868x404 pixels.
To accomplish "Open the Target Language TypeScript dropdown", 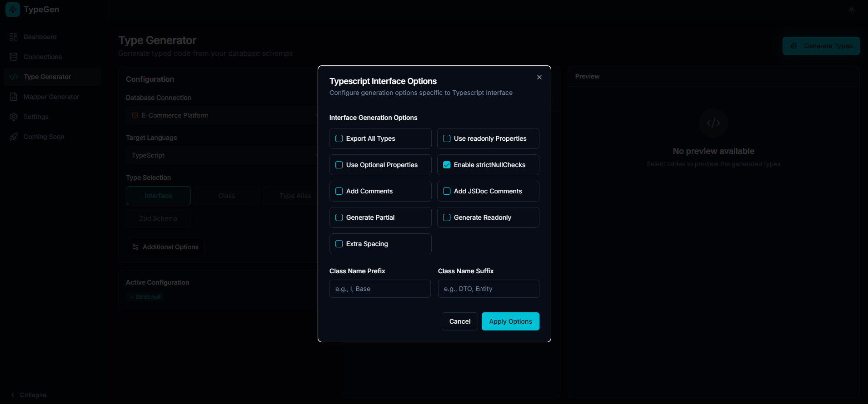I will pyautogui.click(x=222, y=155).
